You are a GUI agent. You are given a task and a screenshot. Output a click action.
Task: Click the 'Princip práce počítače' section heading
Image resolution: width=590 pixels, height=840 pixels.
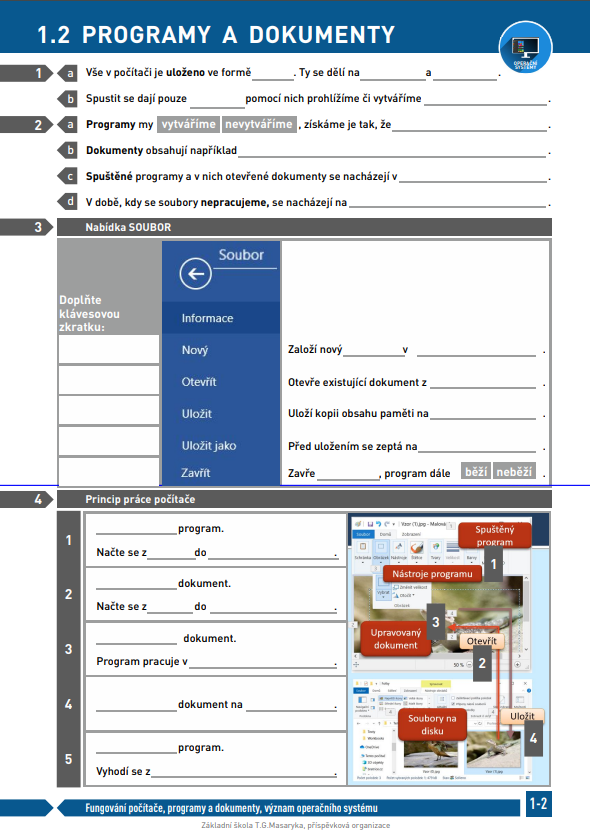pos(140,499)
